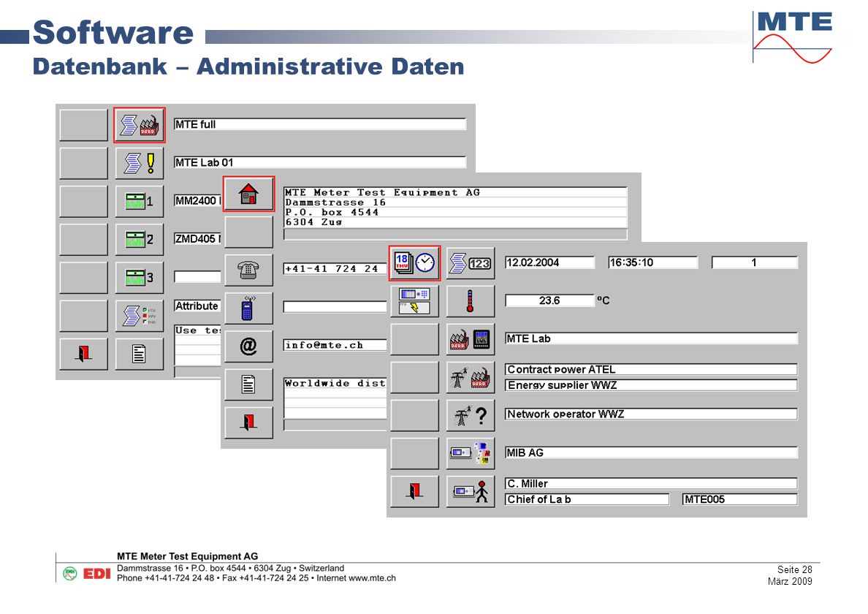Click the pylon question mark network operator icon

471,417
